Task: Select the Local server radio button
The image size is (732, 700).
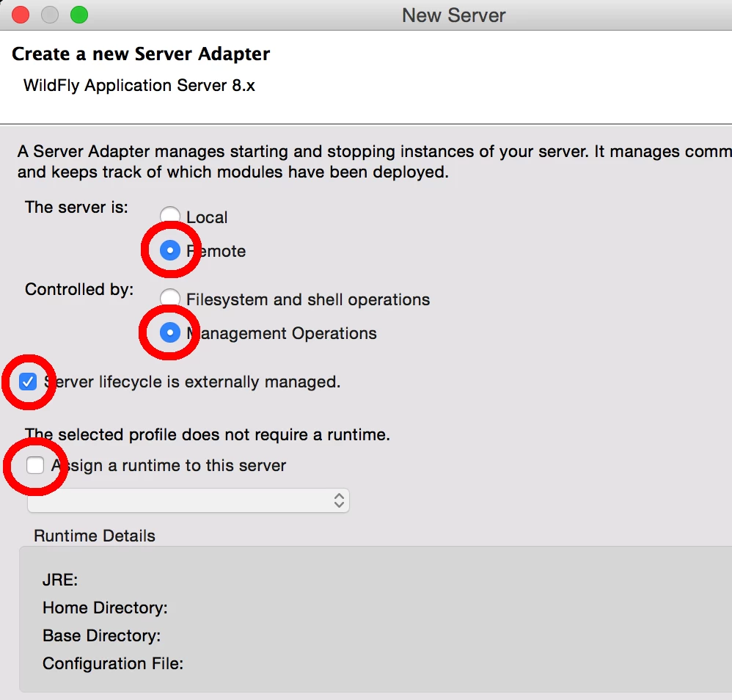Action: [170, 216]
